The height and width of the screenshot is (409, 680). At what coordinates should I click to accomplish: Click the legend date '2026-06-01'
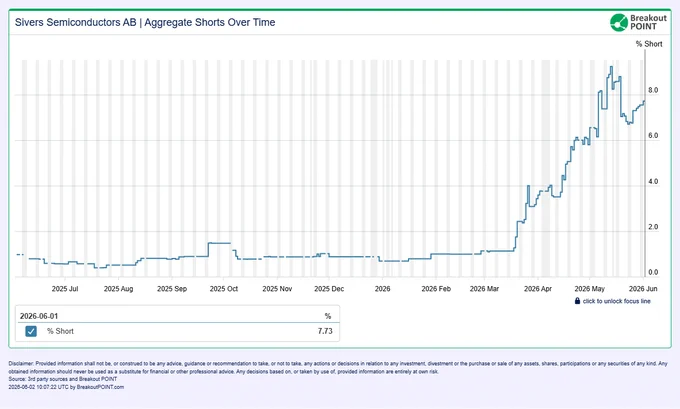39,316
